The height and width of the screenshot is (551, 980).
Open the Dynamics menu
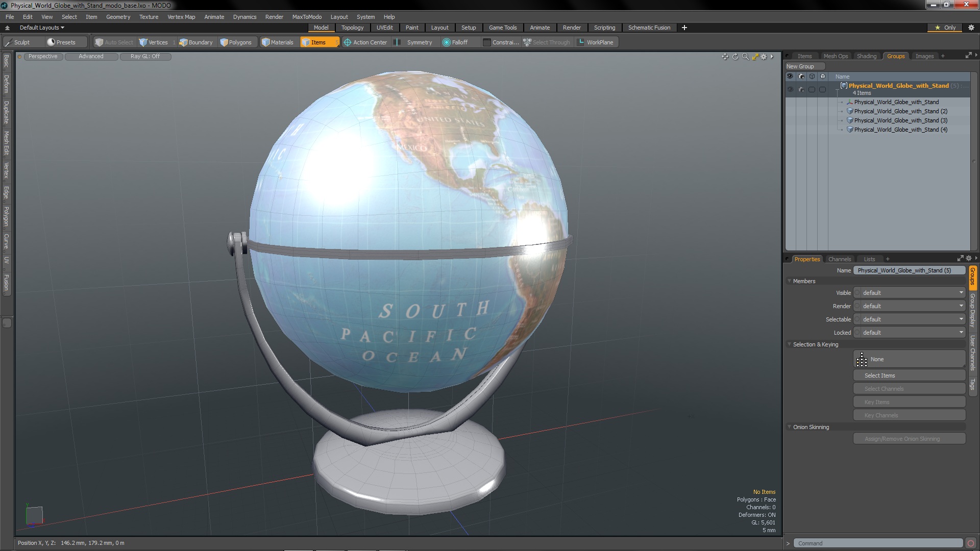click(244, 17)
